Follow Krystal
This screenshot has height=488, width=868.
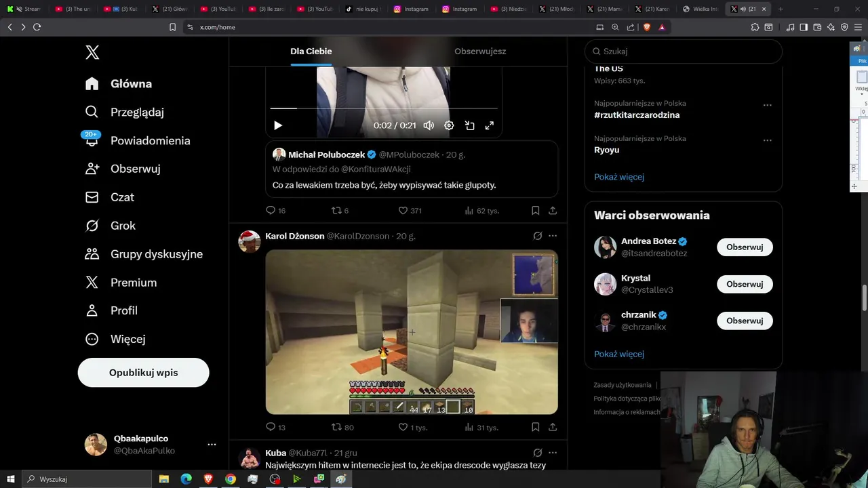745,284
